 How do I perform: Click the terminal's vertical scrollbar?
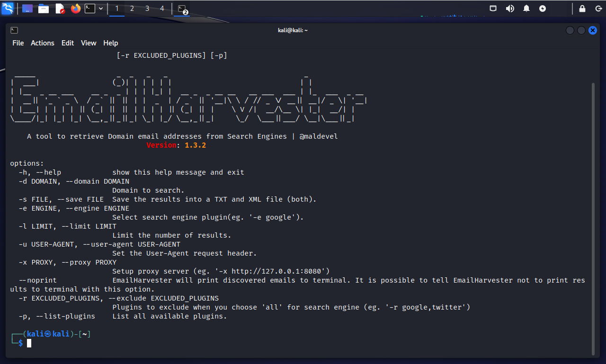[593, 218]
